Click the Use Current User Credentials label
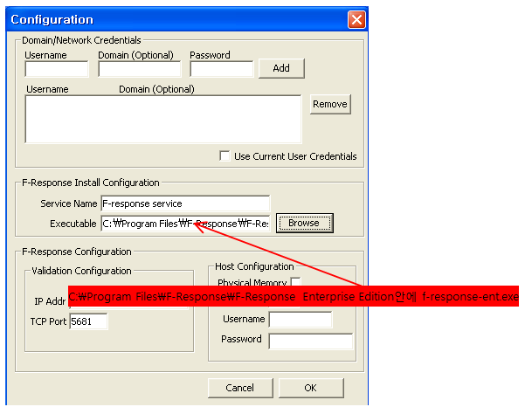 coord(295,156)
